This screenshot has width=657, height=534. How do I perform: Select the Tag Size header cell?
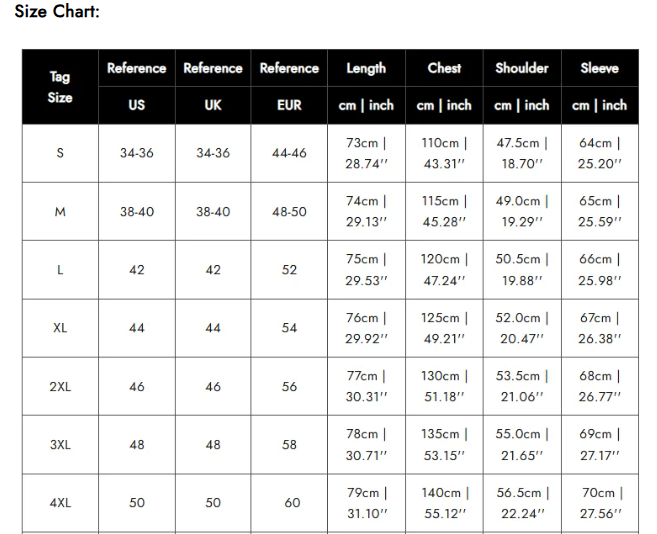pyautogui.click(x=60, y=87)
